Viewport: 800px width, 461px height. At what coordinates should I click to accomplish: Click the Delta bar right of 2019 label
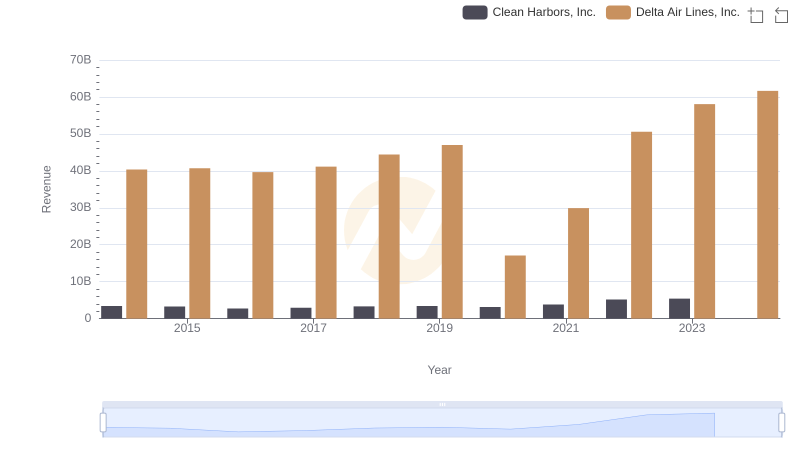click(x=452, y=231)
